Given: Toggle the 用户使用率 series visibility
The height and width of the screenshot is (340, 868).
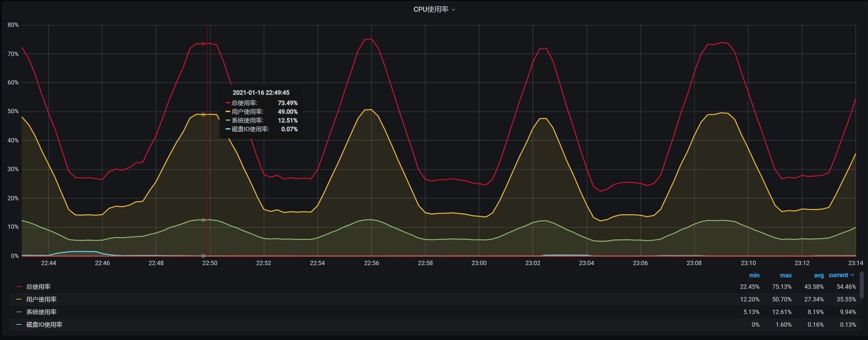Looking at the screenshot, I should coord(41,300).
